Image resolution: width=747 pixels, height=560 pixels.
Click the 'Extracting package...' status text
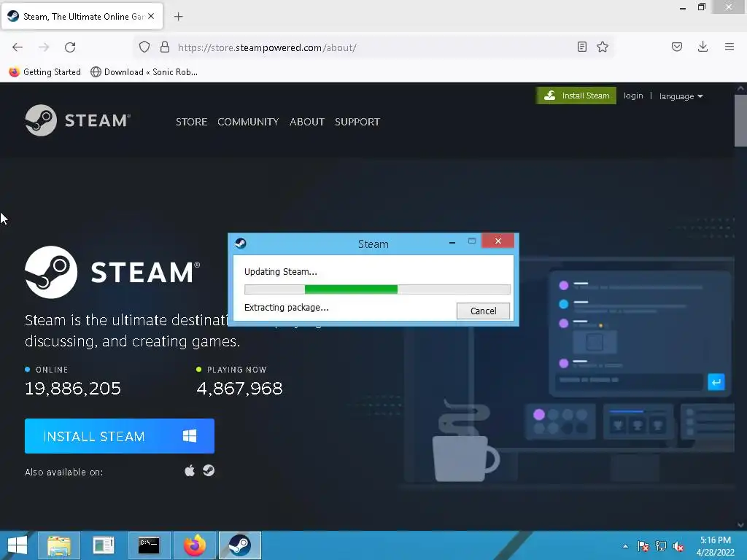coord(286,308)
